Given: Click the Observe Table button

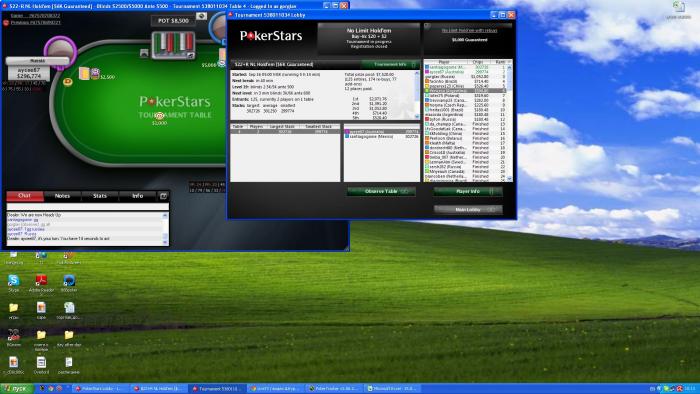Looking at the screenshot, I should pyautogui.click(x=381, y=191).
